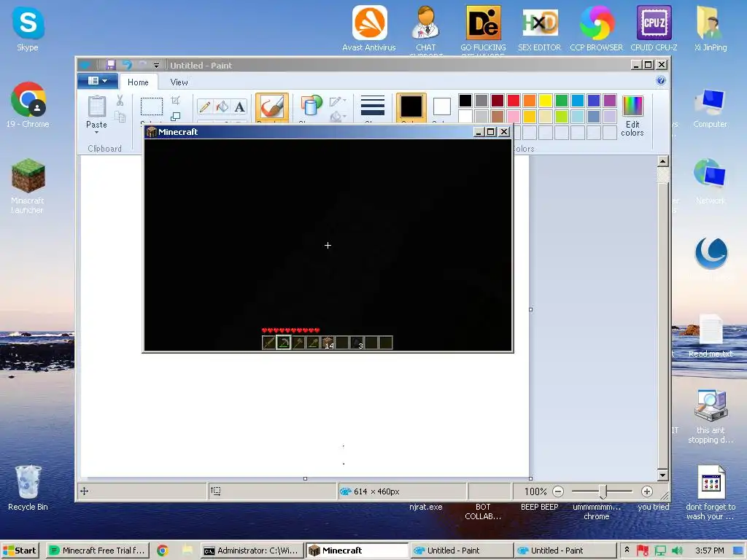This screenshot has height=560, width=747.
Task: Open the CPUID CPU-Z desktop icon
Action: 654,28
